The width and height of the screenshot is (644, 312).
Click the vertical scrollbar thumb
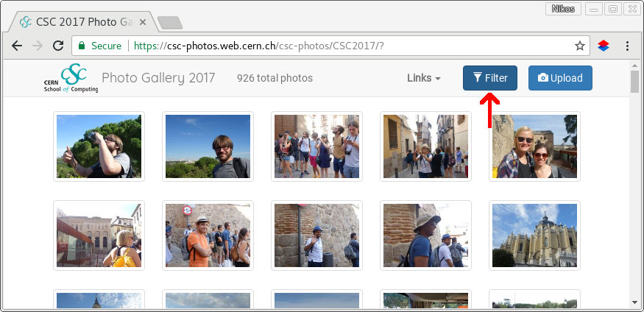(x=634, y=82)
